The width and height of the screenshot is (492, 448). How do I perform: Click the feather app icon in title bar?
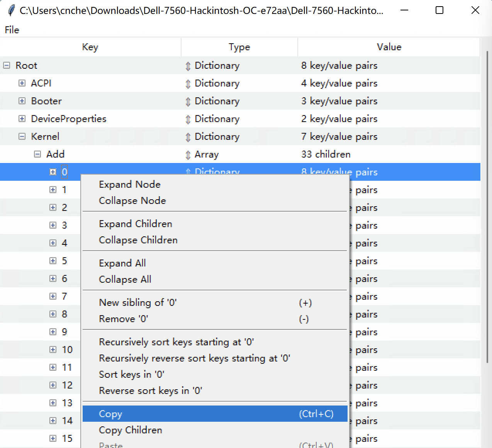12,10
